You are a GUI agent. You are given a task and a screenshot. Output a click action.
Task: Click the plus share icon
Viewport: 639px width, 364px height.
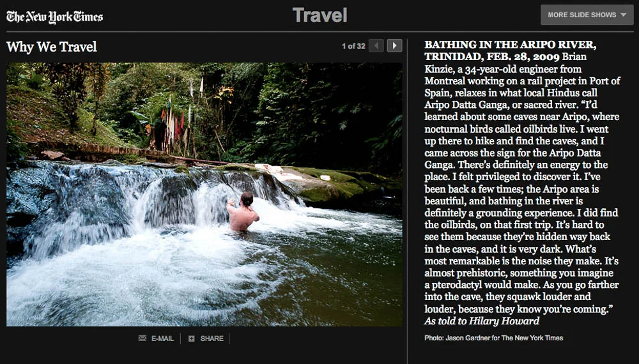pyautogui.click(x=191, y=338)
